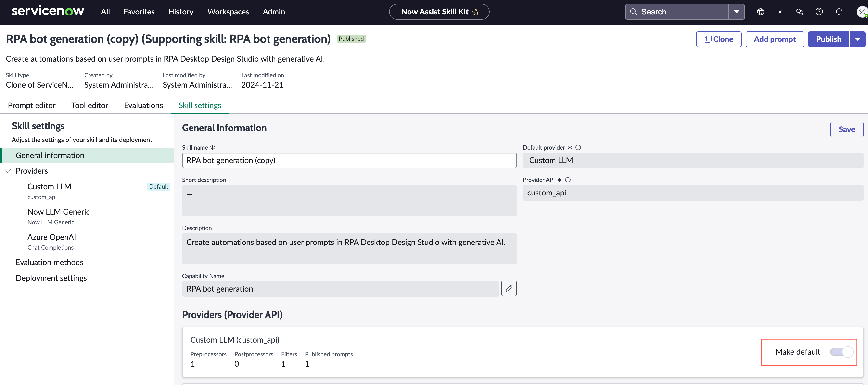Viewport: 868px width, 385px height.
Task: Click the Published status badge
Action: (x=351, y=38)
